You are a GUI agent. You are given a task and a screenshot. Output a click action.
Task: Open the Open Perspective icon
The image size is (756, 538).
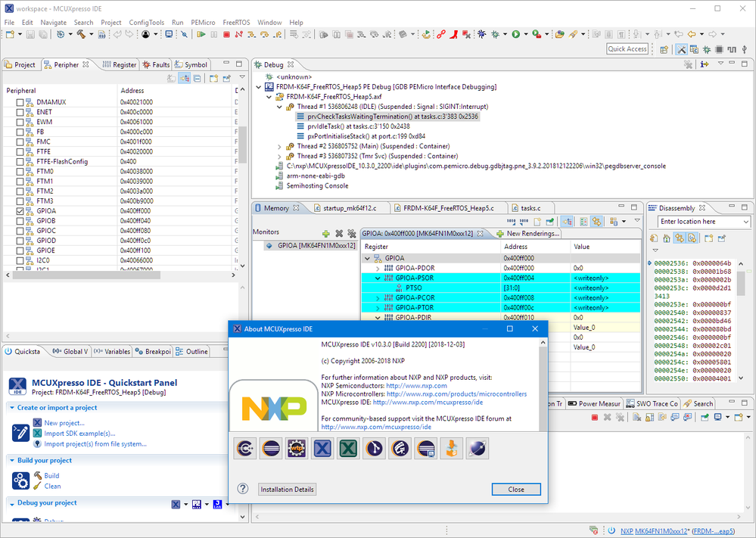(664, 49)
